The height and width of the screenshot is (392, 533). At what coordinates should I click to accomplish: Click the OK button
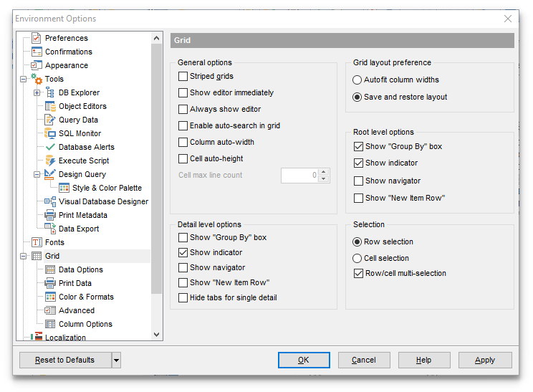pyautogui.click(x=304, y=360)
